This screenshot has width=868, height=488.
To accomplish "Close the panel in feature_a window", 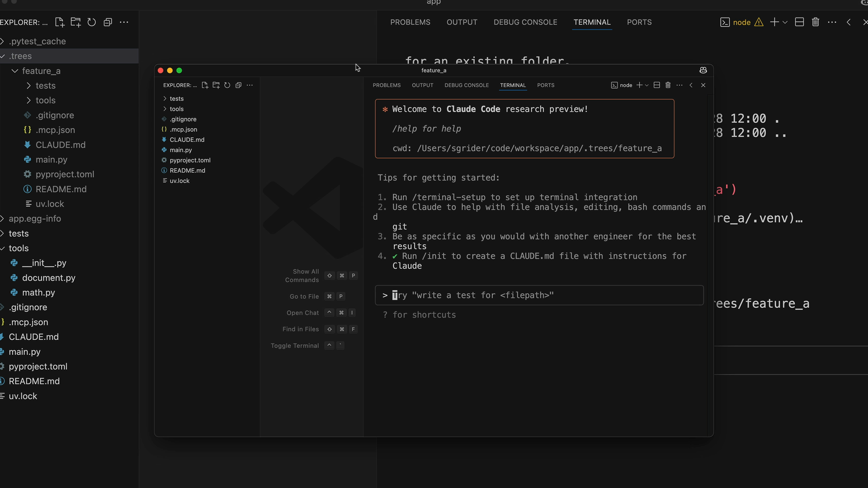I will [703, 85].
